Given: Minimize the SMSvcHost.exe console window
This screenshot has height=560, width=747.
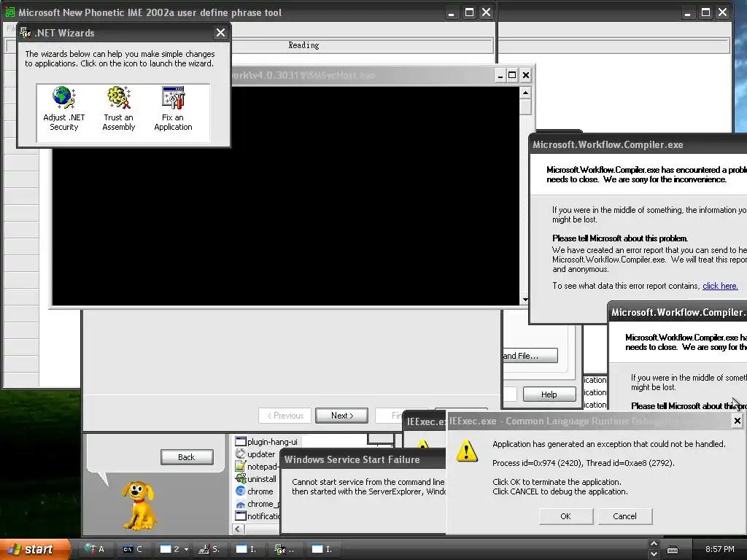Looking at the screenshot, I should pos(500,75).
